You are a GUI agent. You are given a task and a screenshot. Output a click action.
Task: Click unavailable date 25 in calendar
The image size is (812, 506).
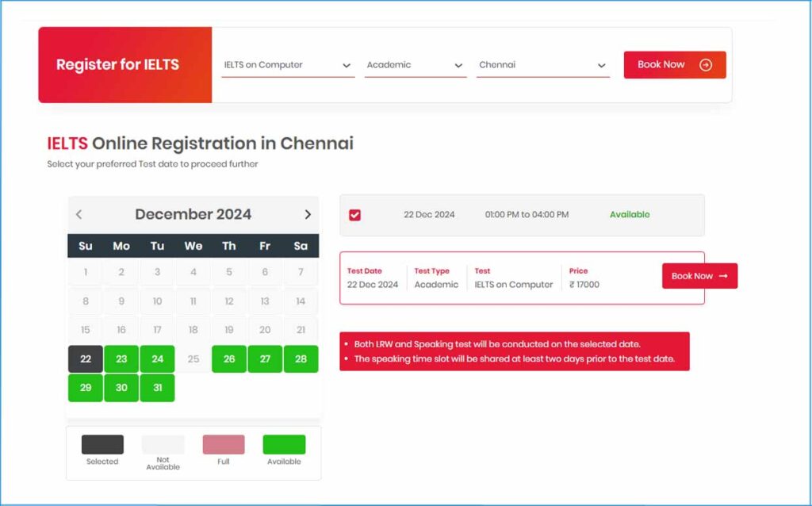[x=193, y=359]
